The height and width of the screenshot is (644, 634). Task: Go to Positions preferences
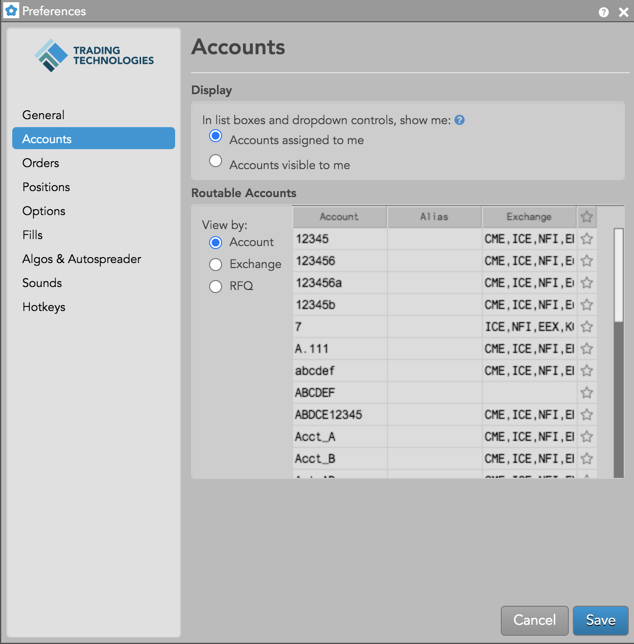94,187
